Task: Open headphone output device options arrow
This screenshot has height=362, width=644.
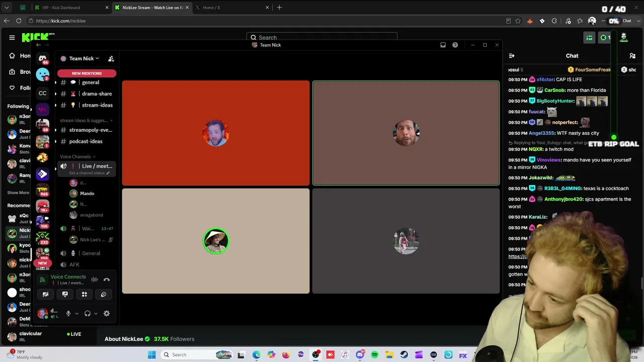Action: (x=96, y=313)
